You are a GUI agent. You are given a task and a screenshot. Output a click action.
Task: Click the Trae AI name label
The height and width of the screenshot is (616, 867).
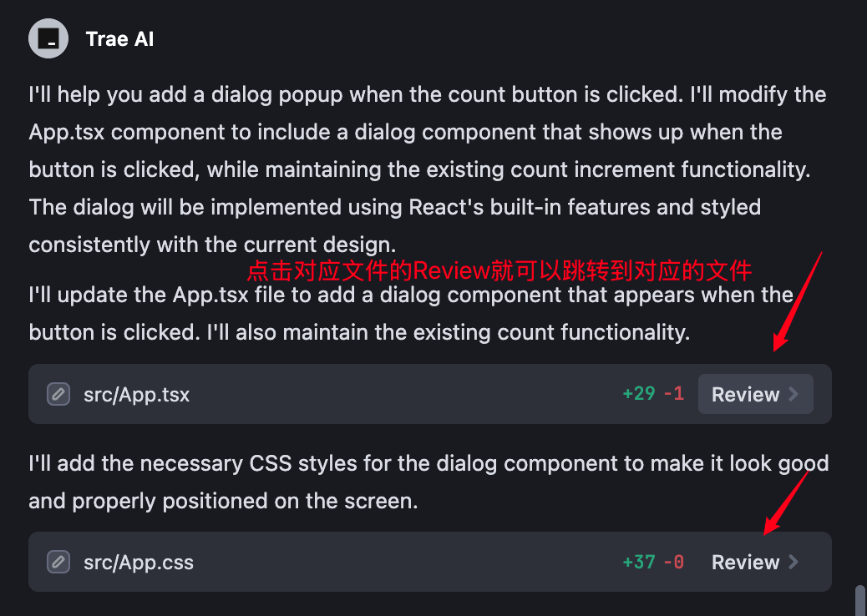click(x=119, y=39)
